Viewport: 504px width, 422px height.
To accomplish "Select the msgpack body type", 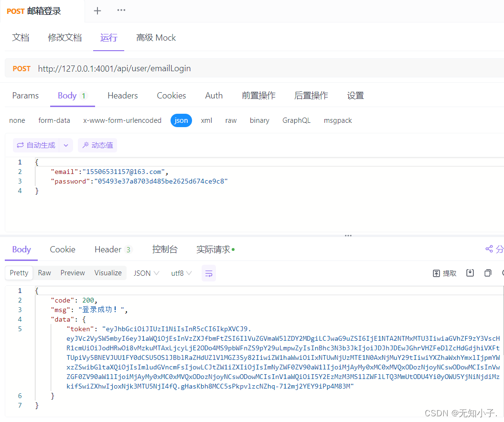I will [338, 120].
